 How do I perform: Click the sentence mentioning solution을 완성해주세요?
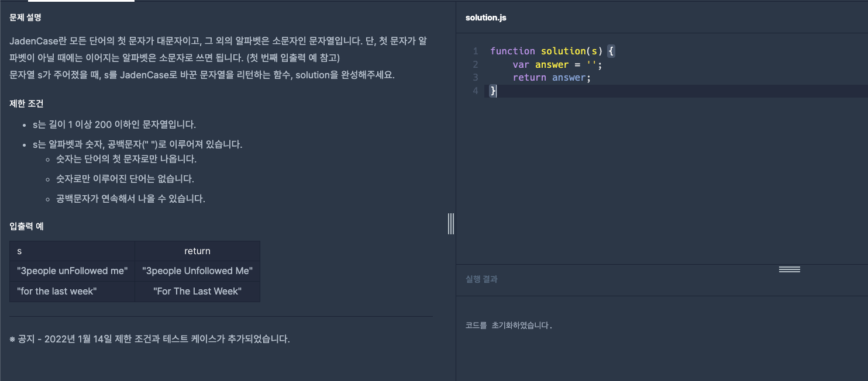point(202,75)
